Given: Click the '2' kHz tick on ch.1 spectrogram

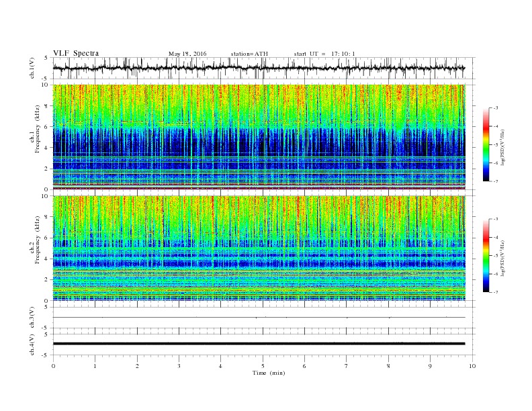Looking at the screenshot, I should coord(47,169).
